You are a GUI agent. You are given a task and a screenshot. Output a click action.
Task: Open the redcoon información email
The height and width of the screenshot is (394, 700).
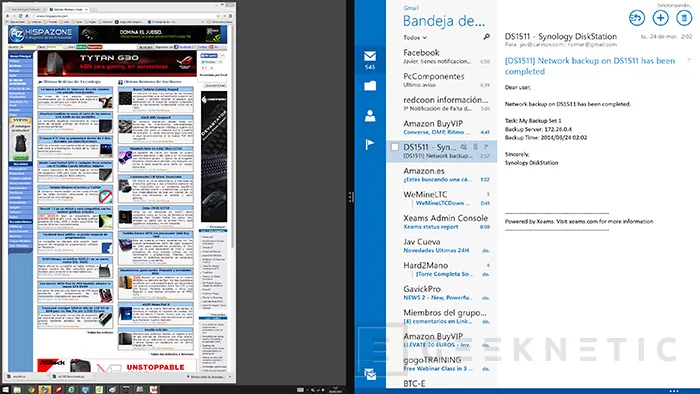pyautogui.click(x=442, y=103)
